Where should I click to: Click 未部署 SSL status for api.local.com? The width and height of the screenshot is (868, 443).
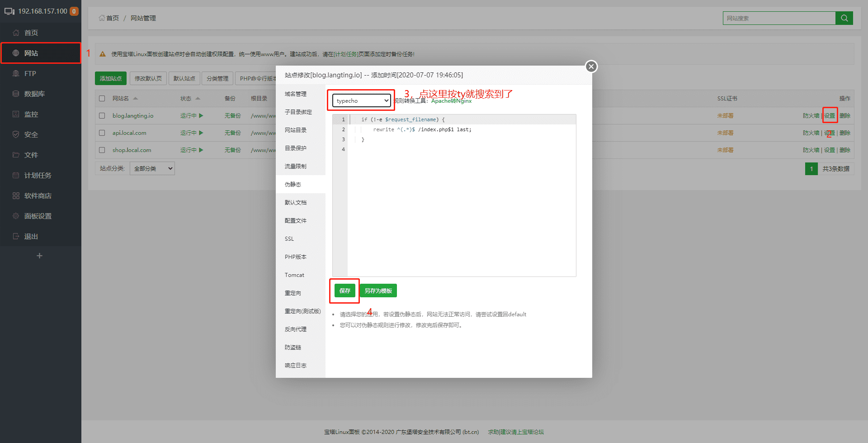point(725,133)
